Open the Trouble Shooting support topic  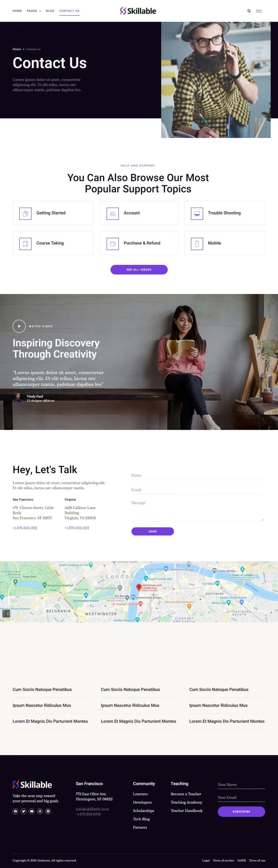(x=225, y=213)
